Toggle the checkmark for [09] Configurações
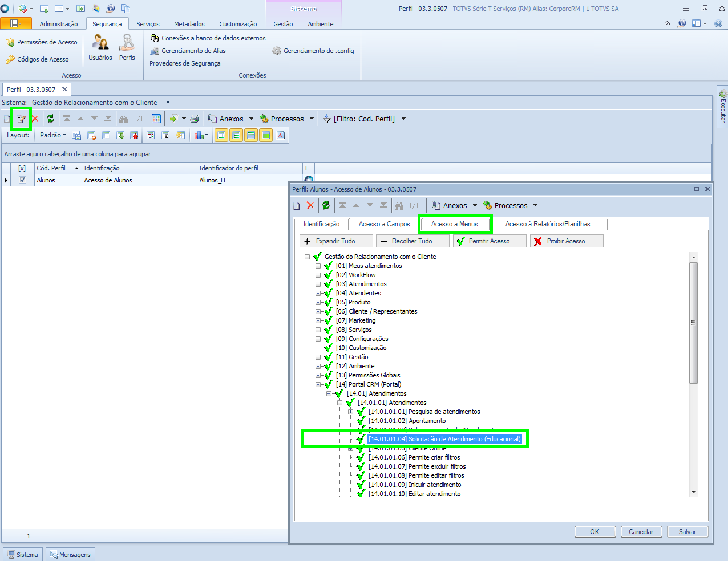728x561 pixels. 328,339
